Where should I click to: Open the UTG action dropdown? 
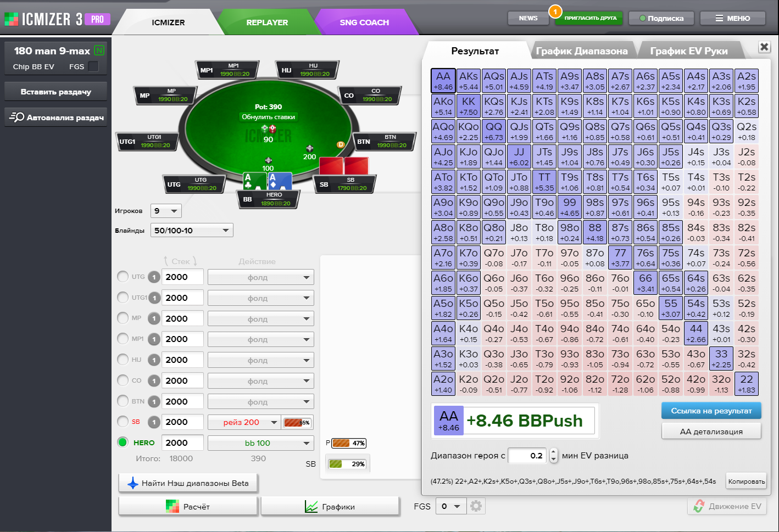point(261,277)
